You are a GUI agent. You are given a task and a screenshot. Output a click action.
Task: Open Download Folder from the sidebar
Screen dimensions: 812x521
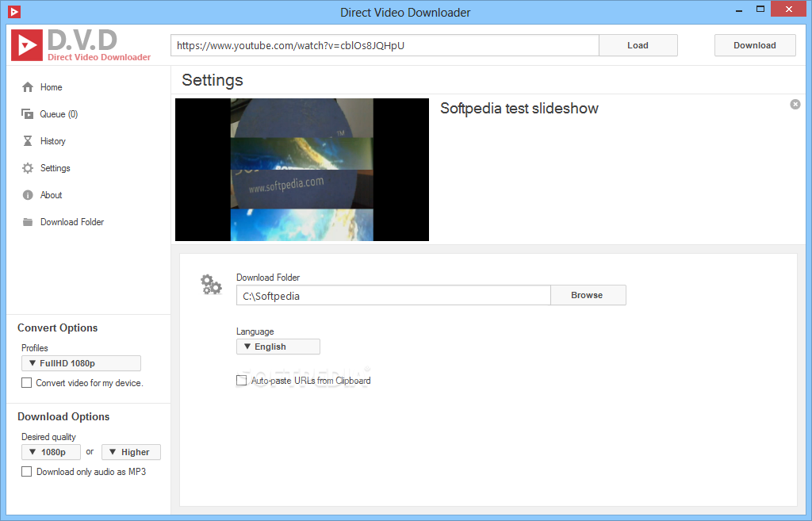pos(72,222)
